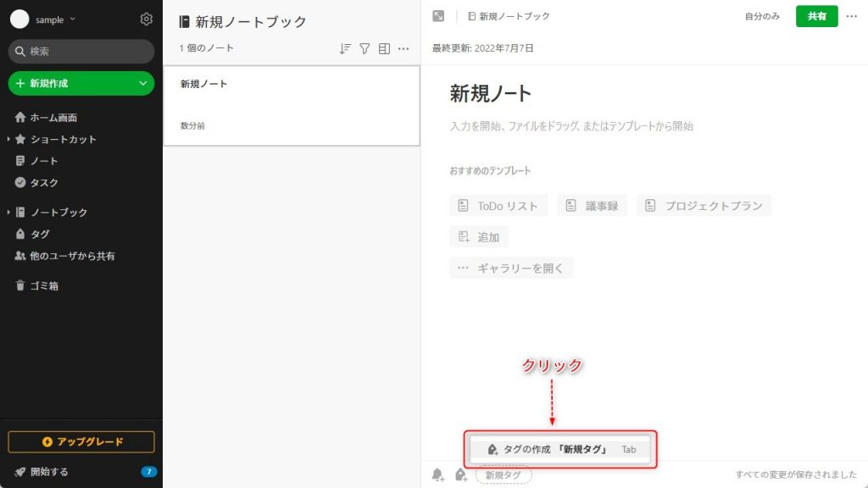Image resolution: width=868 pixels, height=488 pixels.
Task: Click the sample account avatar
Action: [19, 19]
